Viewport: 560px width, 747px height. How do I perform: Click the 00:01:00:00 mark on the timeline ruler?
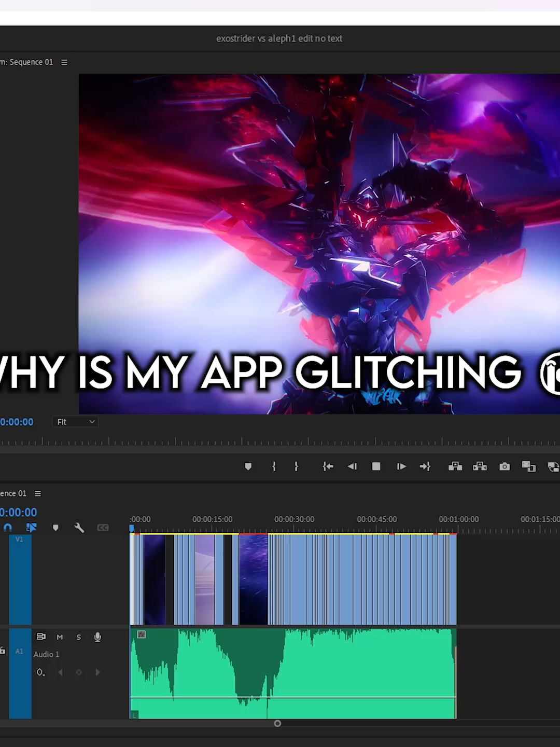[x=458, y=519]
